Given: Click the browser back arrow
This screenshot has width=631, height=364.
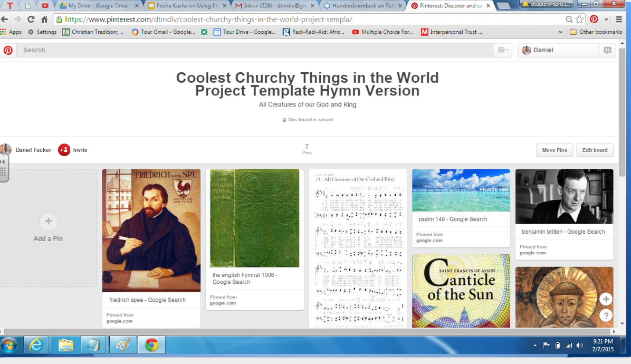Looking at the screenshot, I should click(4, 20).
